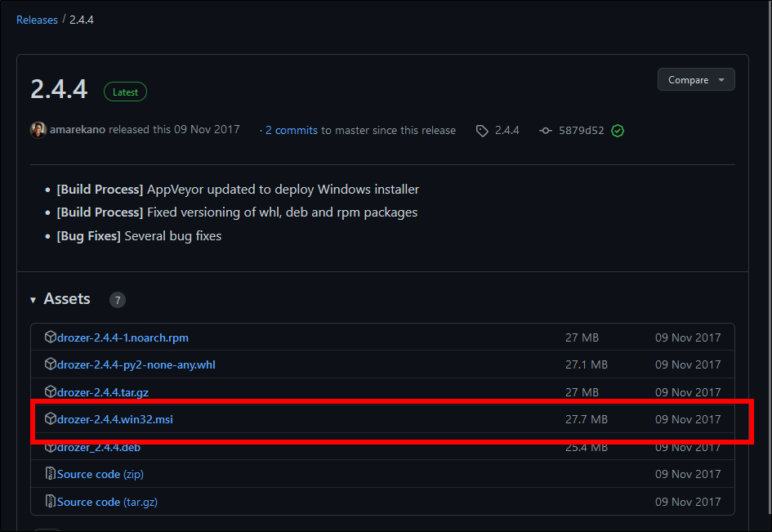Click the 2.4.4 release title heading
The image size is (772, 532).
(59, 90)
